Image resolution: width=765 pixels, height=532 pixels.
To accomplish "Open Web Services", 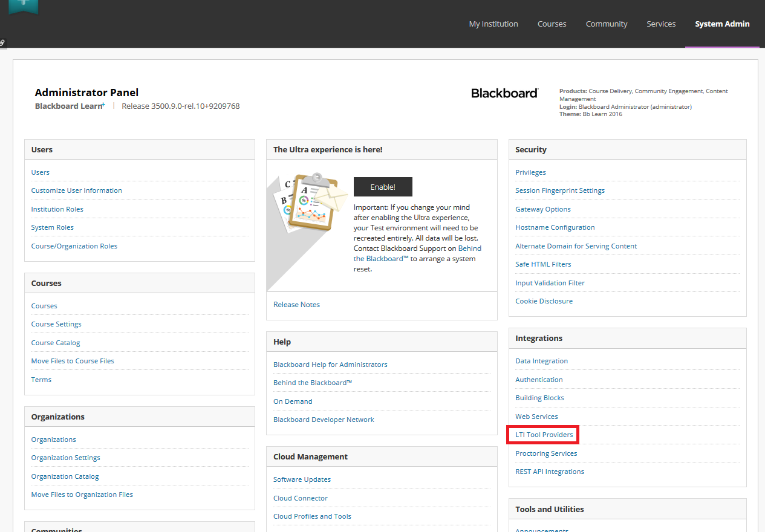I will click(536, 417).
